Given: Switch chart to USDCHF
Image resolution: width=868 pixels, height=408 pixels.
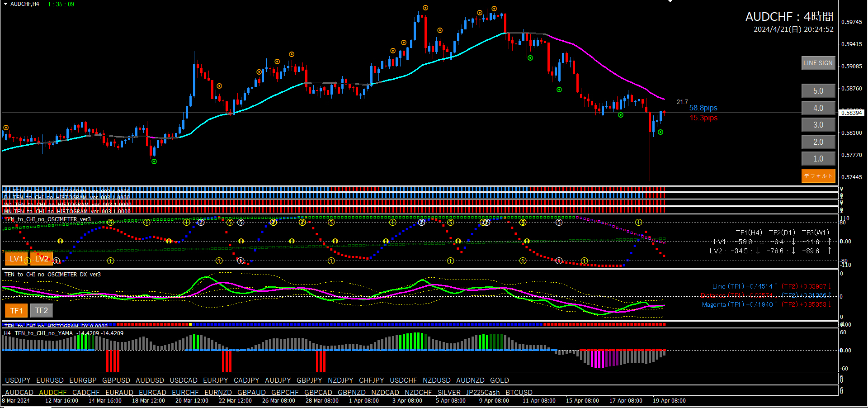Looking at the screenshot, I should [403, 380].
